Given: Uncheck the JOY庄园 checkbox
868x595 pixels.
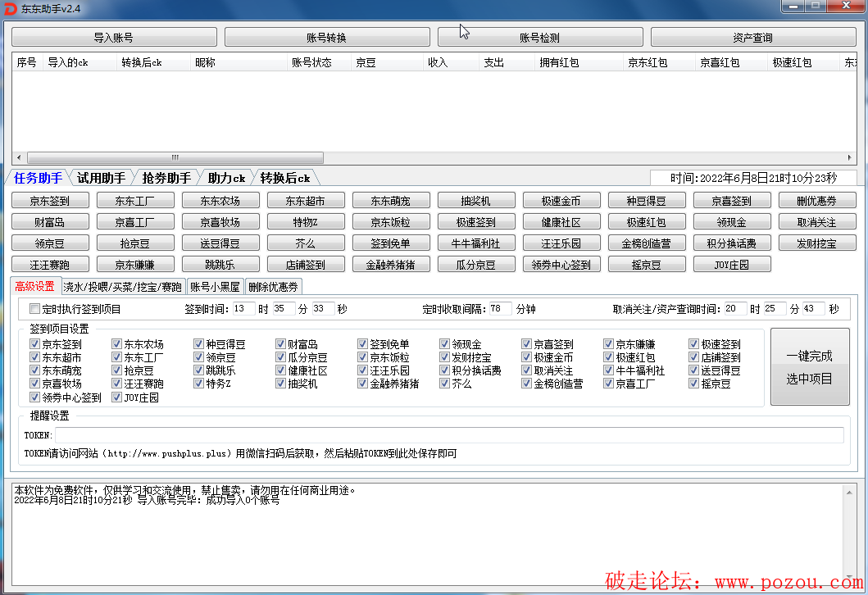Looking at the screenshot, I should coord(117,397).
